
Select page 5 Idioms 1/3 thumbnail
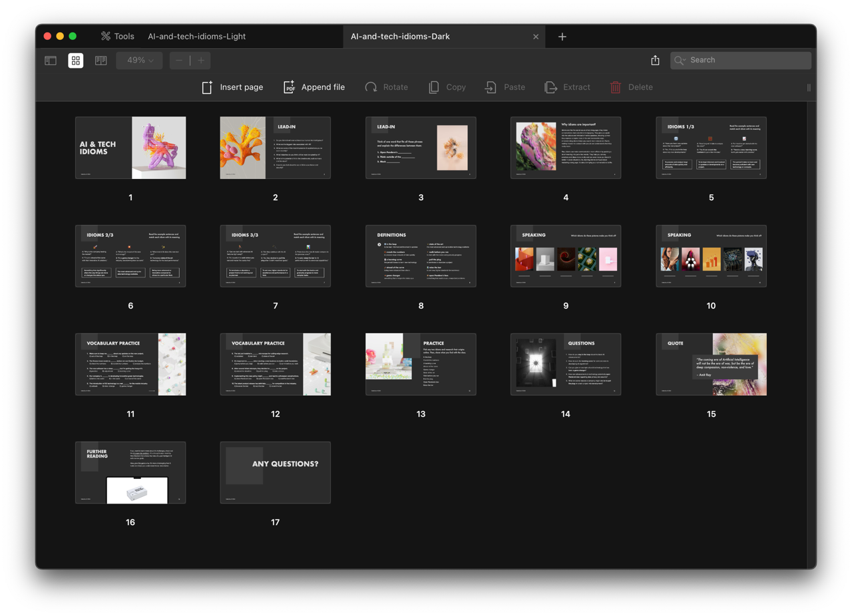(712, 148)
